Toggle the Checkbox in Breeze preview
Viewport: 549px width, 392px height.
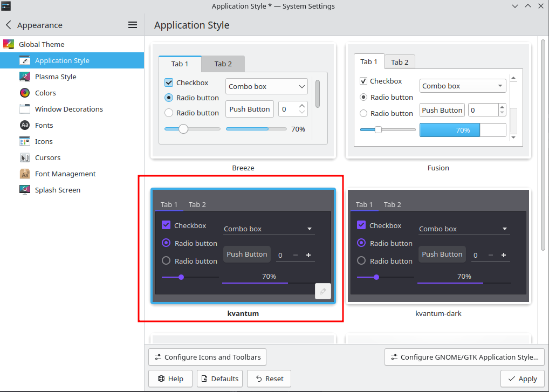[x=169, y=82]
